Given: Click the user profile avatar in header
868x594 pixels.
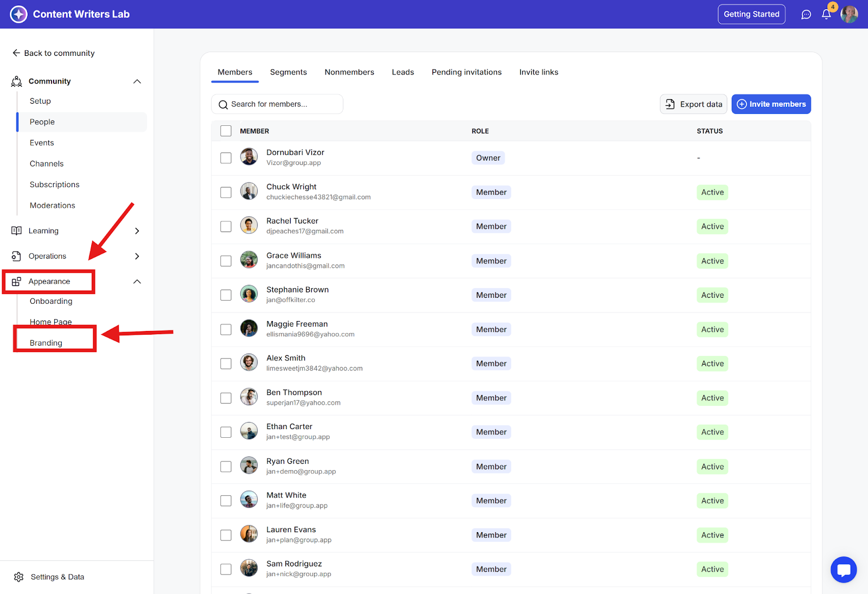Looking at the screenshot, I should [849, 15].
